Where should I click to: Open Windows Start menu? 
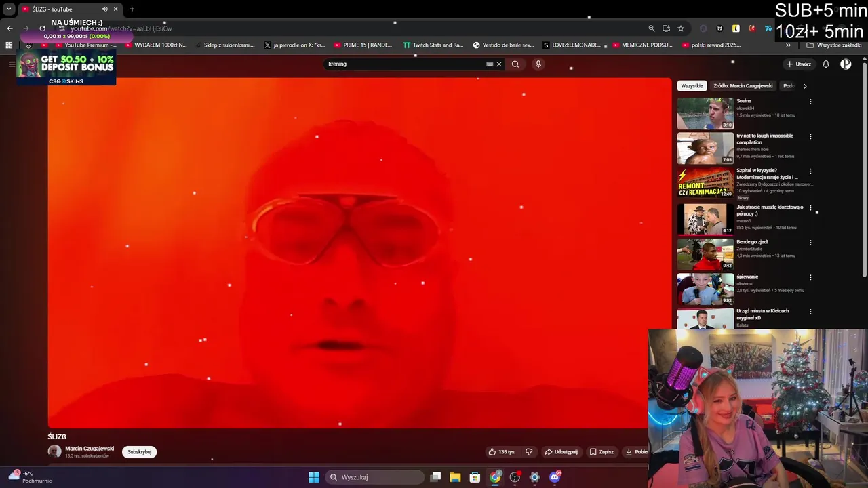(x=314, y=477)
